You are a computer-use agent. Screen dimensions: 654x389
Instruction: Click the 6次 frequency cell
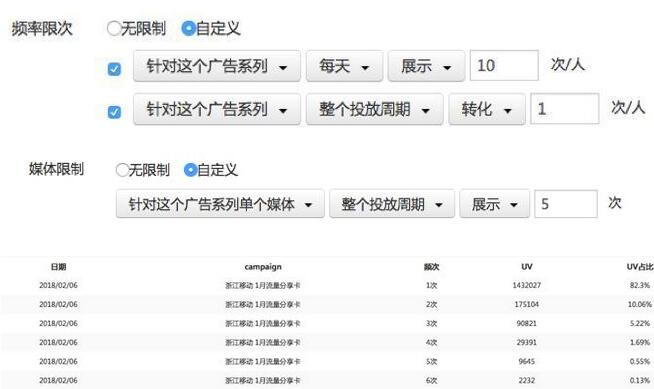tap(432, 380)
